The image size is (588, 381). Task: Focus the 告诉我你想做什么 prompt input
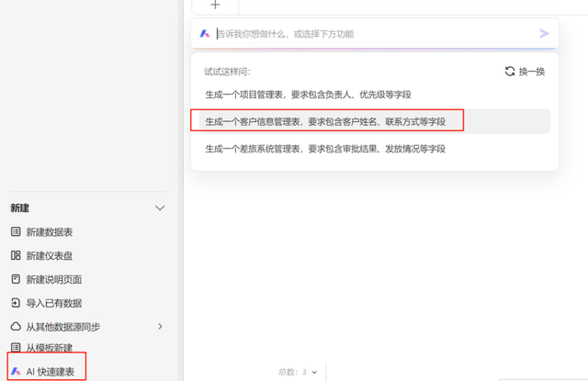coord(375,34)
